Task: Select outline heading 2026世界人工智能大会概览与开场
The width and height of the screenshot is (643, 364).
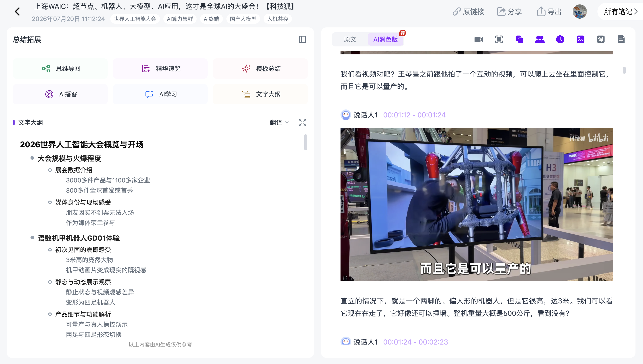Action: pyautogui.click(x=82, y=144)
